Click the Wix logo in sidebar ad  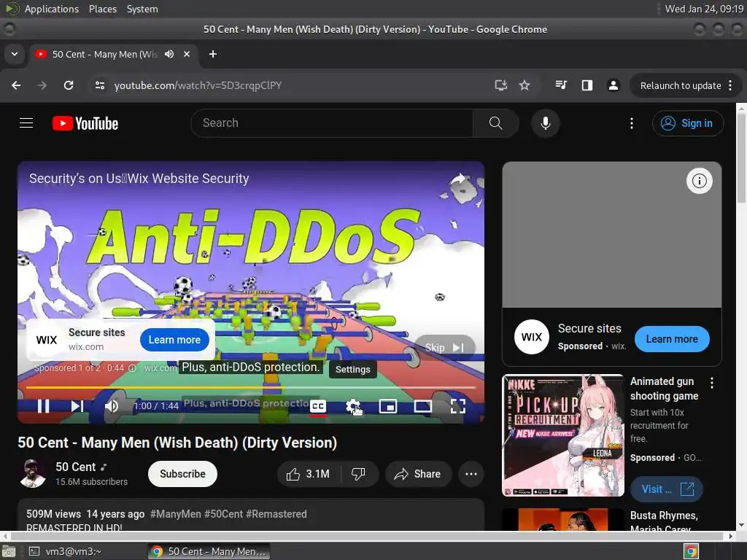pos(532,337)
